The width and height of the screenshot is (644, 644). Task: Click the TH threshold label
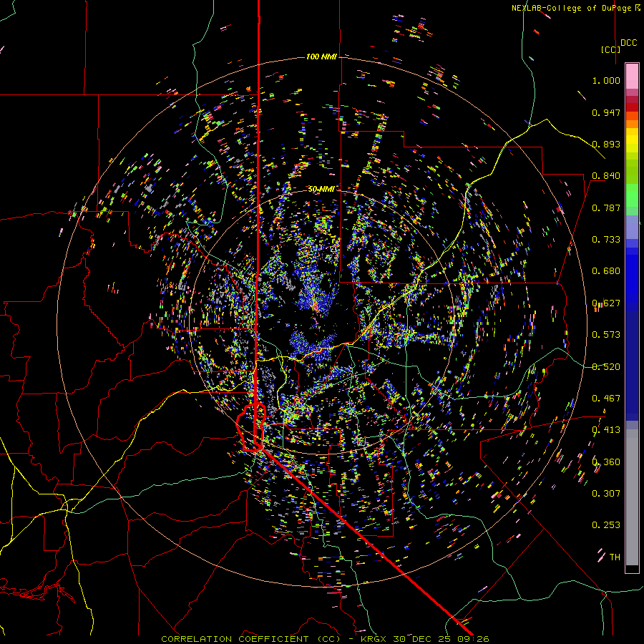point(615,557)
